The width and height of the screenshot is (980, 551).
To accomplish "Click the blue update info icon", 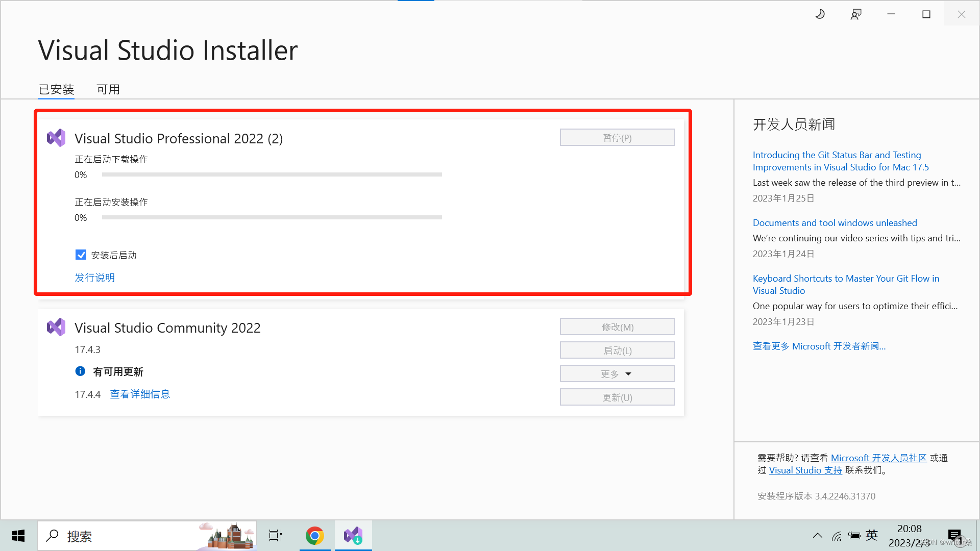I will 80,371.
